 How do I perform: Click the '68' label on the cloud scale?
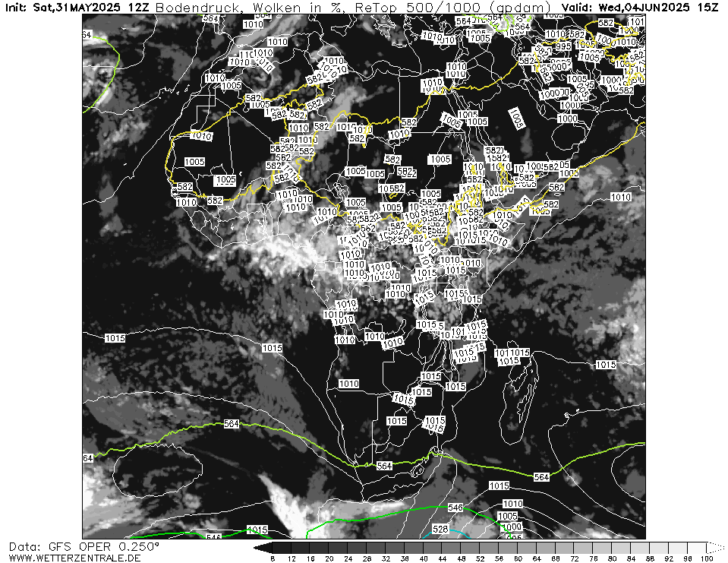tap(556, 558)
